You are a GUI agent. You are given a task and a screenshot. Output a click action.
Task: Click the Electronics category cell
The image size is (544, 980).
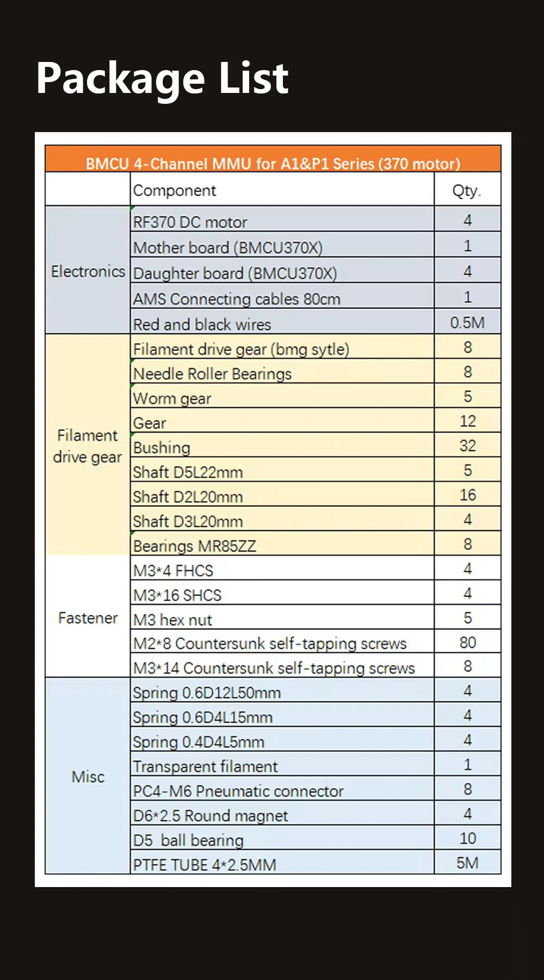[88, 271]
